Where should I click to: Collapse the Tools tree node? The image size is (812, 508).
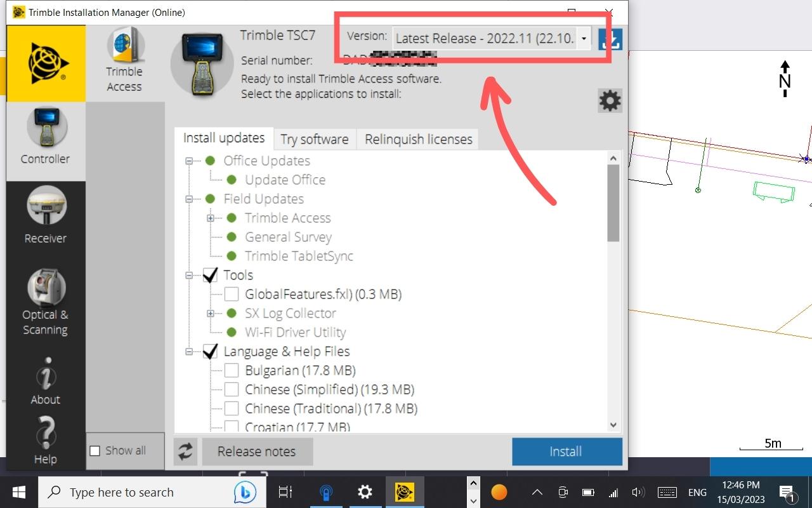click(x=189, y=276)
